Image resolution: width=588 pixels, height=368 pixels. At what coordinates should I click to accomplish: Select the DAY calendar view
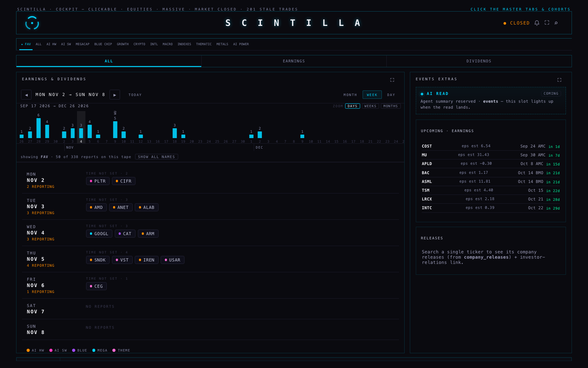click(x=391, y=95)
